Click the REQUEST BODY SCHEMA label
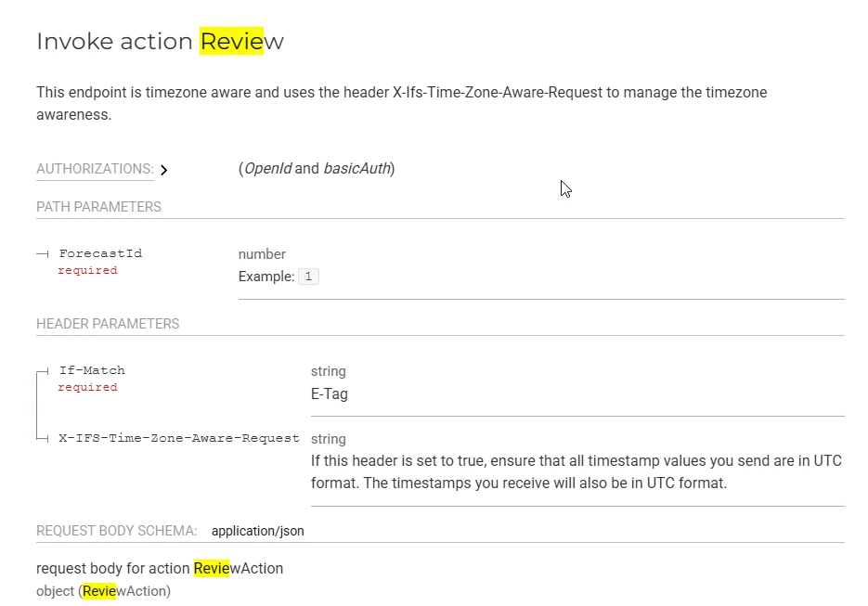Screen dimensions: 868x606 (x=117, y=531)
